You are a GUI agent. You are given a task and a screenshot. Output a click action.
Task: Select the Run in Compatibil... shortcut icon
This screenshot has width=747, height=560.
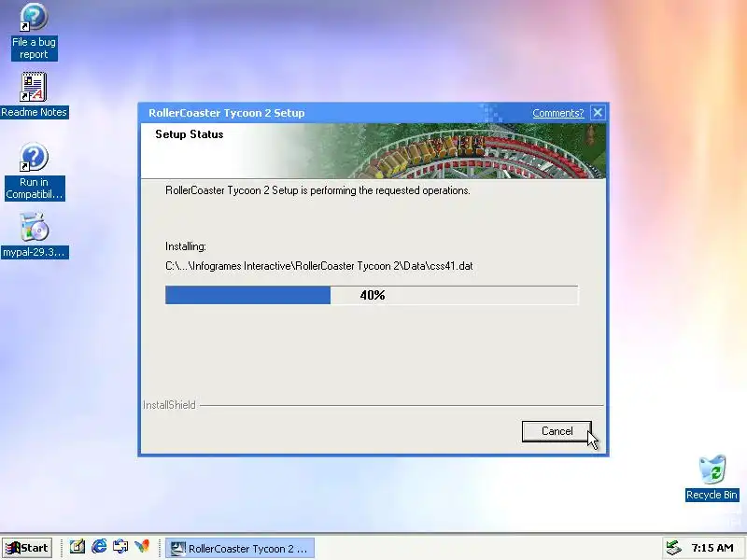pos(34,172)
